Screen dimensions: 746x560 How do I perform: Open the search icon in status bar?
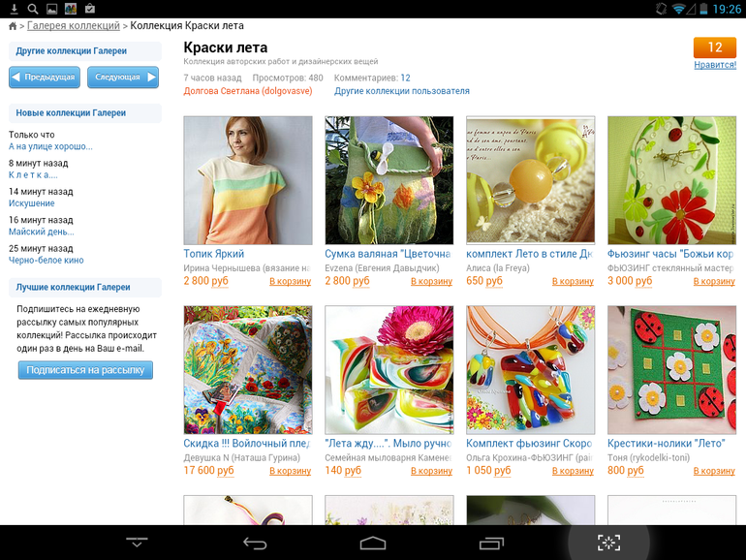33,9
